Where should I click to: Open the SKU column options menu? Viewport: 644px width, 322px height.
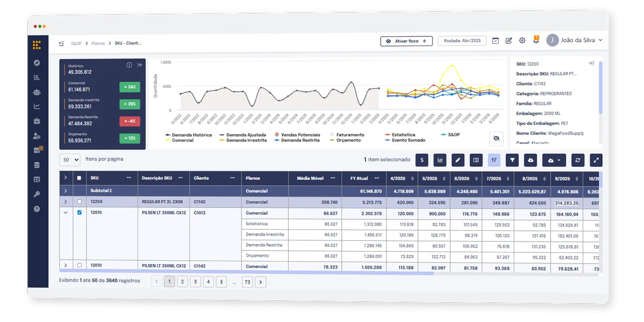click(x=128, y=178)
